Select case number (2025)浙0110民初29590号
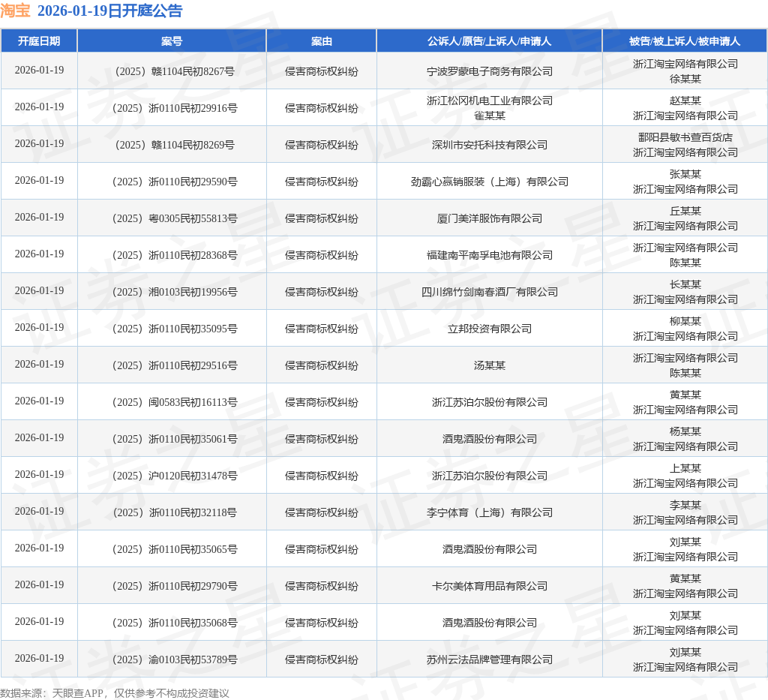Screen dimensions: 768x700 tap(175, 182)
